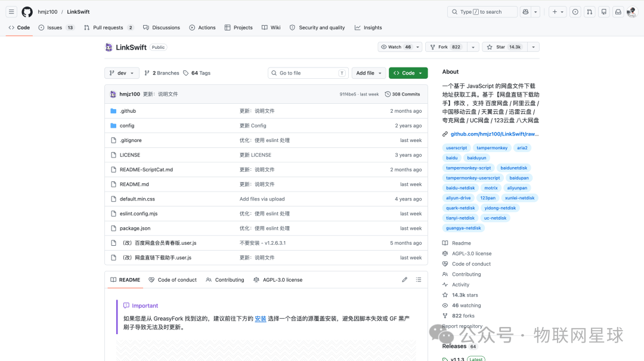Open Copilot chat icon in header
644x361 pixels.
(525, 12)
